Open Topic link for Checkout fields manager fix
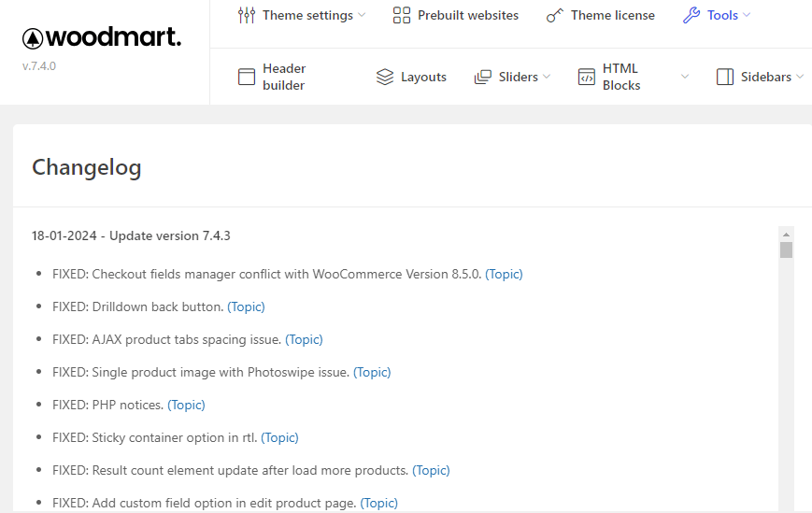Screen dimensions: 812x513 pyautogui.click(x=504, y=274)
